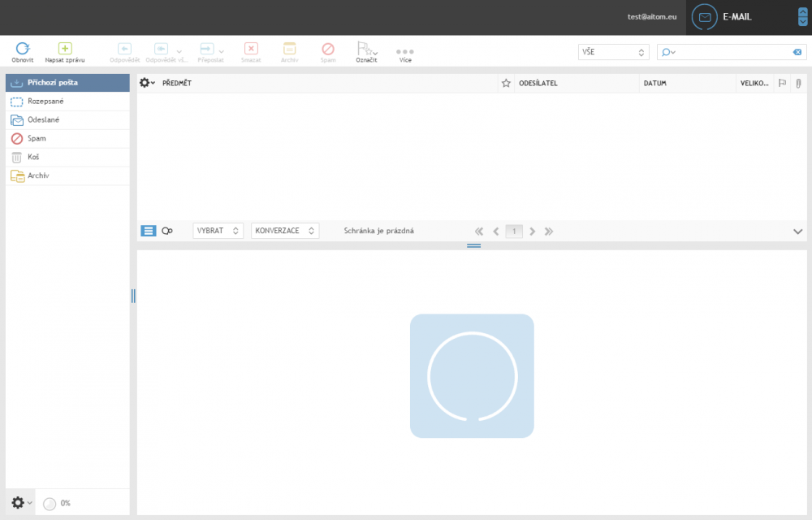Click in the search input field
812x520 pixels.
[x=731, y=52]
